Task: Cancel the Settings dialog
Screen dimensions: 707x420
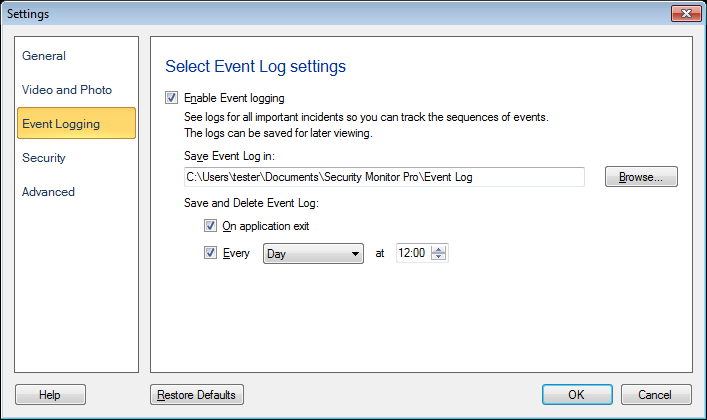Action: point(656,395)
